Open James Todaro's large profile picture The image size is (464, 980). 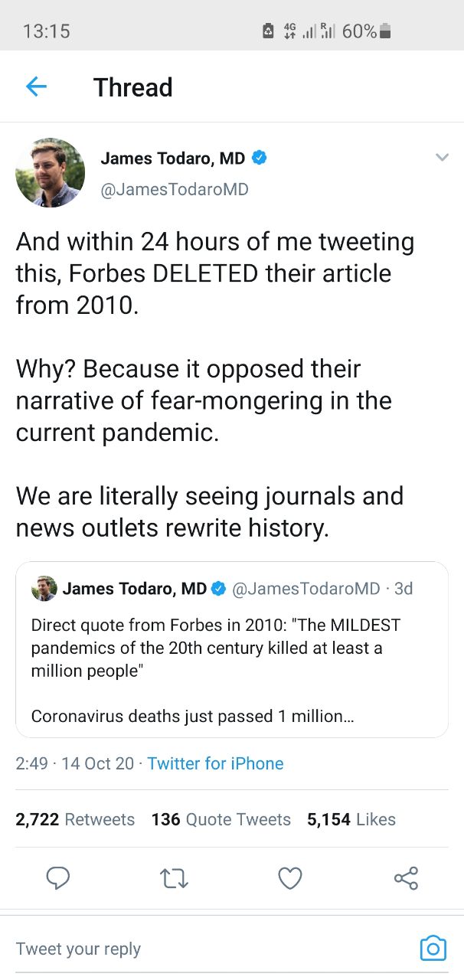pyautogui.click(x=51, y=172)
